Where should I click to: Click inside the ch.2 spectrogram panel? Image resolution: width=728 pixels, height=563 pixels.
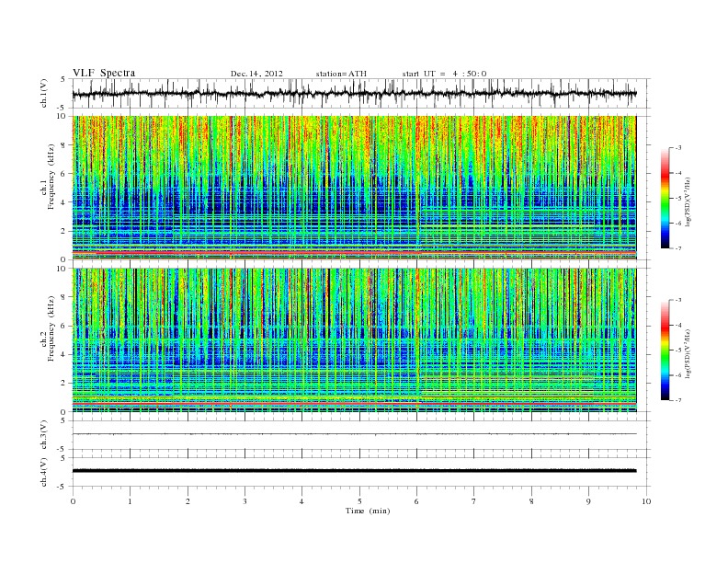tap(354, 340)
